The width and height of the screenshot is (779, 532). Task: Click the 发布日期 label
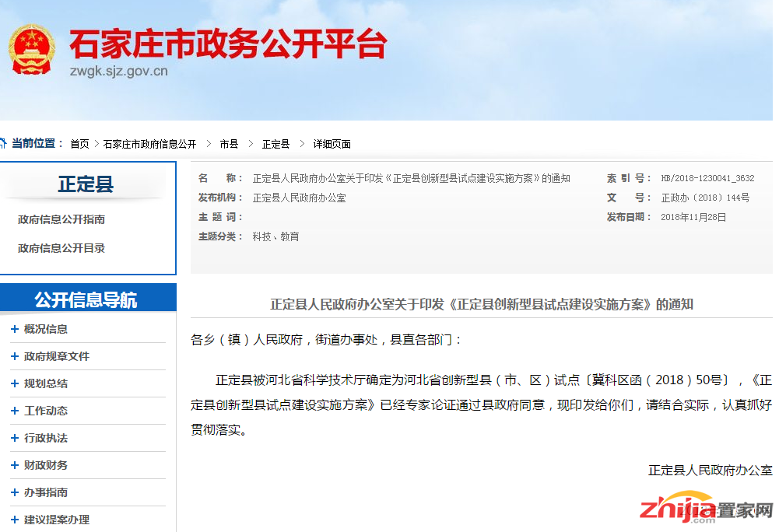pyautogui.click(x=629, y=217)
